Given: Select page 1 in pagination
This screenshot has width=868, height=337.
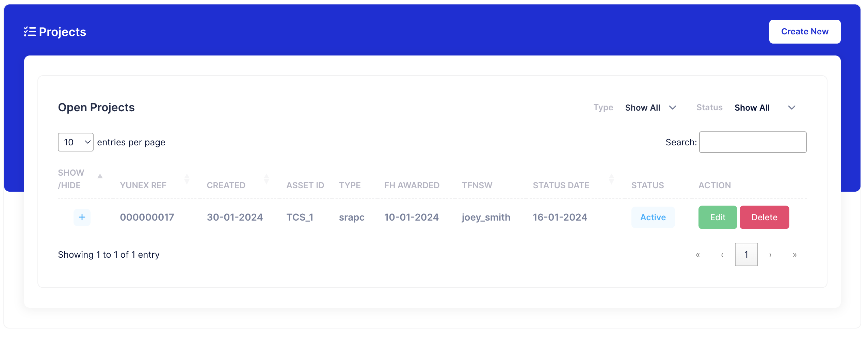Looking at the screenshot, I should pyautogui.click(x=746, y=255).
